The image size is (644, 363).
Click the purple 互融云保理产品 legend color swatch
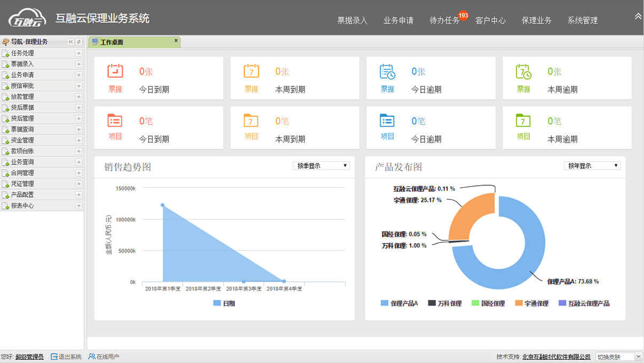(562, 303)
